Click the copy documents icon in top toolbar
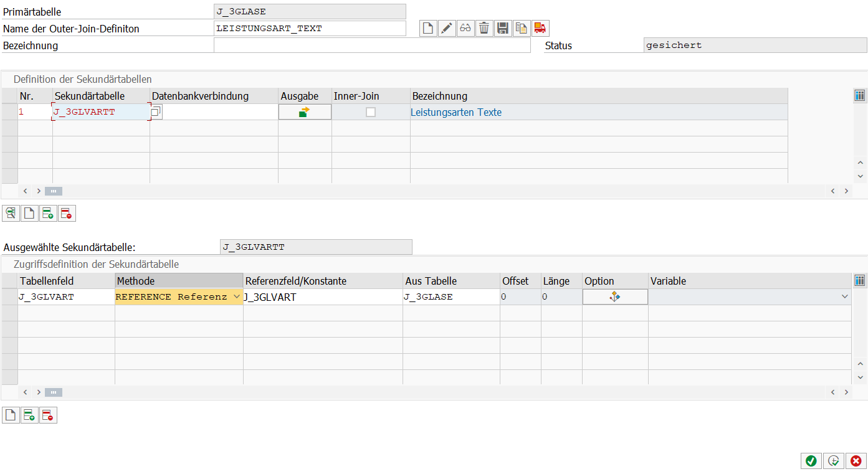The image size is (868, 474). click(x=522, y=28)
